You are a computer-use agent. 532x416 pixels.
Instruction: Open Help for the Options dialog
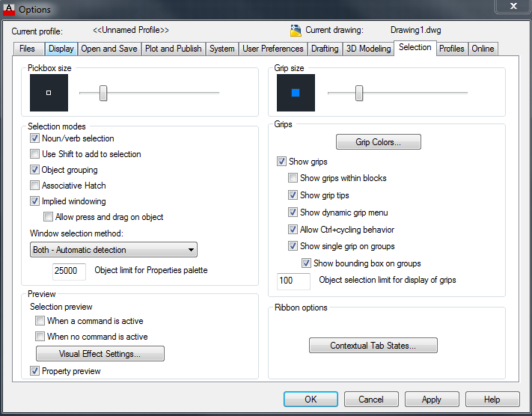tap(492, 399)
